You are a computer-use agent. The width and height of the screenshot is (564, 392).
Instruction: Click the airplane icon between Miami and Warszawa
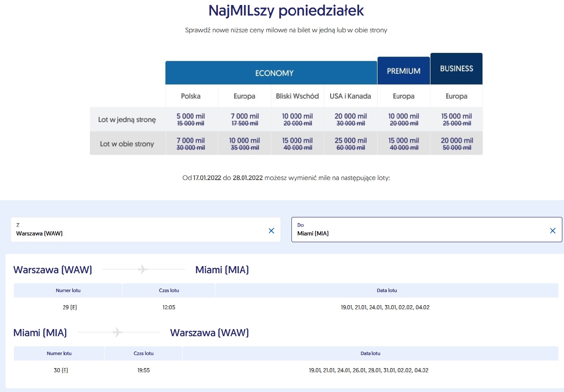point(118,332)
